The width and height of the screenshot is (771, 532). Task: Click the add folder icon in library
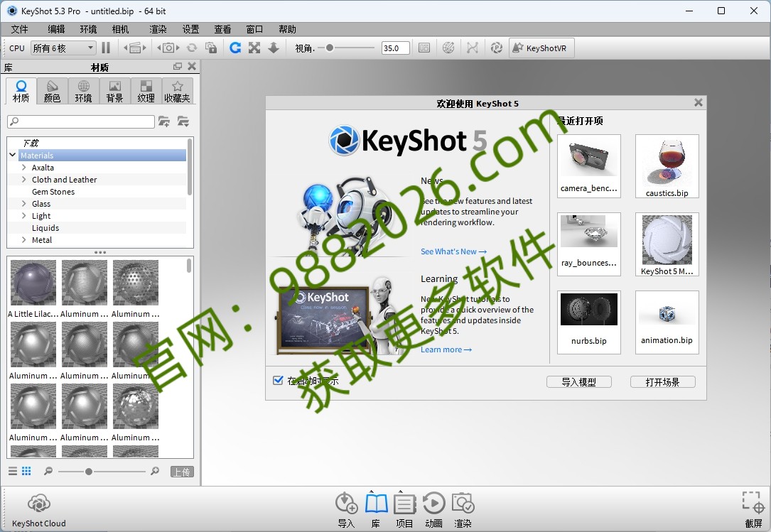[x=163, y=121]
